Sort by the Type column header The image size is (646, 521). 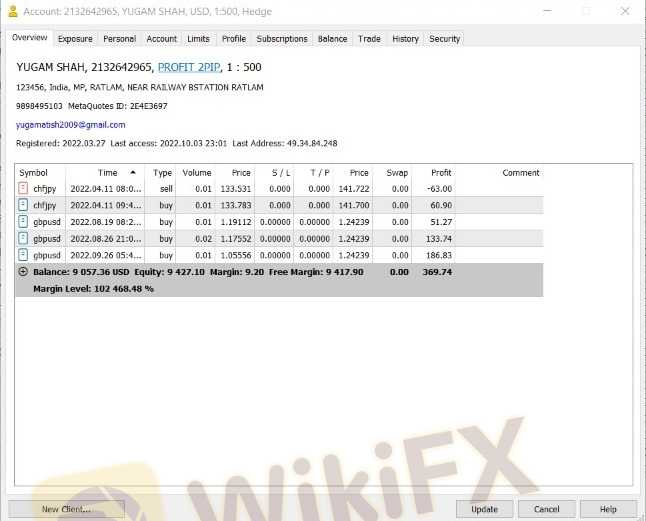pos(160,173)
